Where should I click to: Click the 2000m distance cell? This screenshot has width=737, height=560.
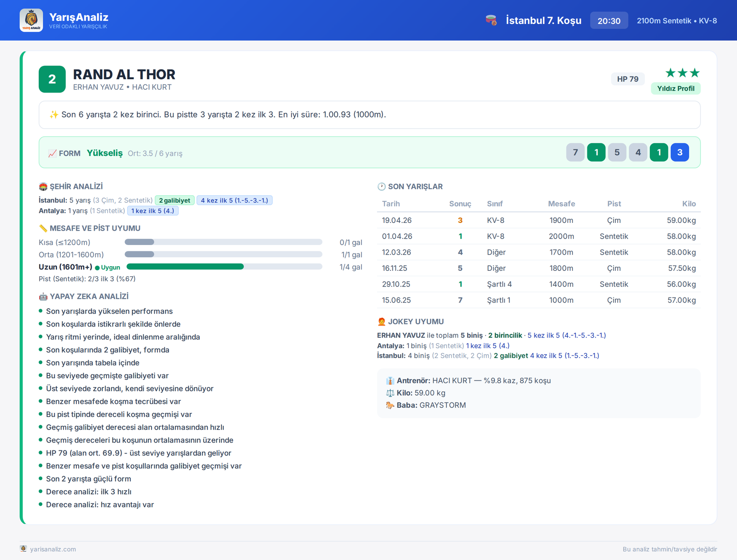click(x=562, y=236)
